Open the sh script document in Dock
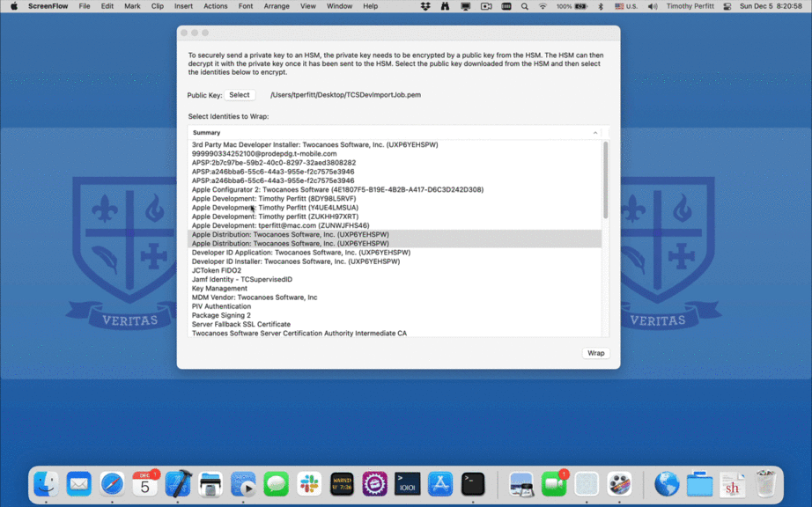The height and width of the screenshot is (507, 812). (x=732, y=484)
